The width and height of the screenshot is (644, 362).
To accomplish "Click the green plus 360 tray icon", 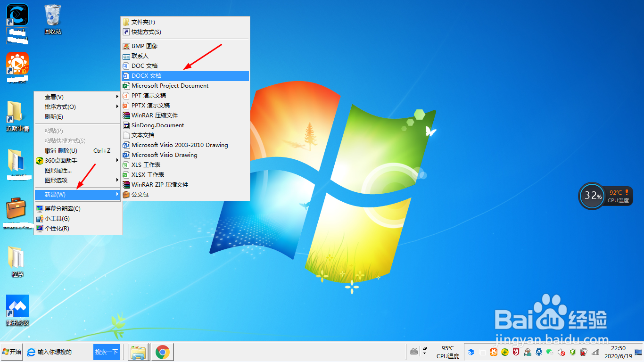I will (x=505, y=352).
